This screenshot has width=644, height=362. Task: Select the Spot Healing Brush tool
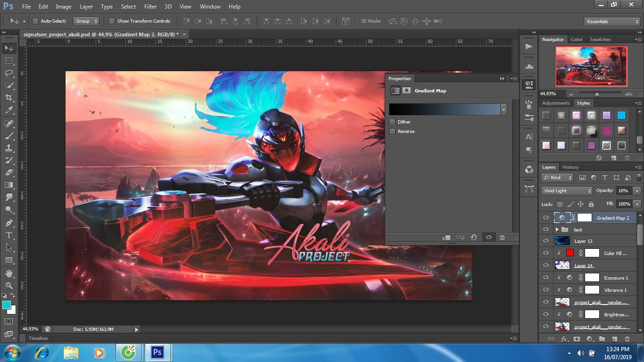(x=9, y=123)
